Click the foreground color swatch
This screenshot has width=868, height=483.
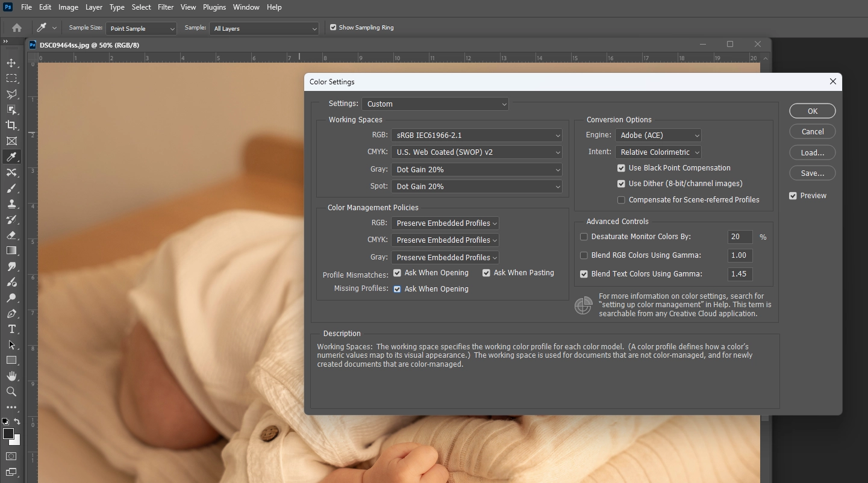[8, 434]
